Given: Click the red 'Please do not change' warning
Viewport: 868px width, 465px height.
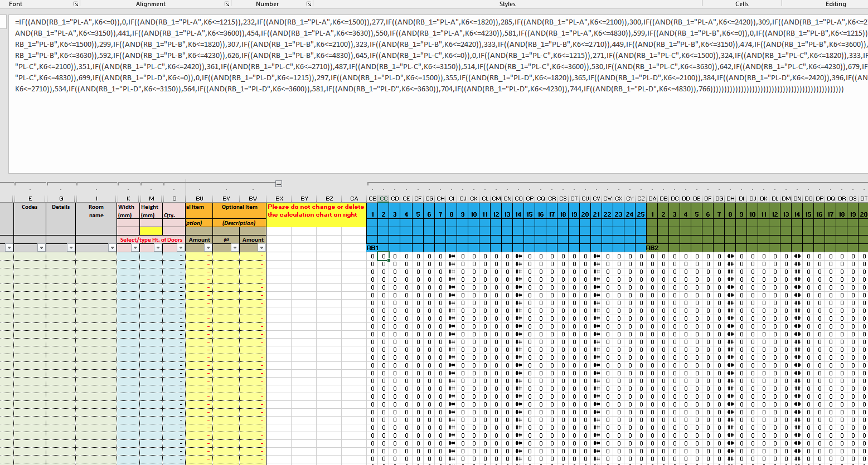Looking at the screenshot, I should pyautogui.click(x=316, y=211).
